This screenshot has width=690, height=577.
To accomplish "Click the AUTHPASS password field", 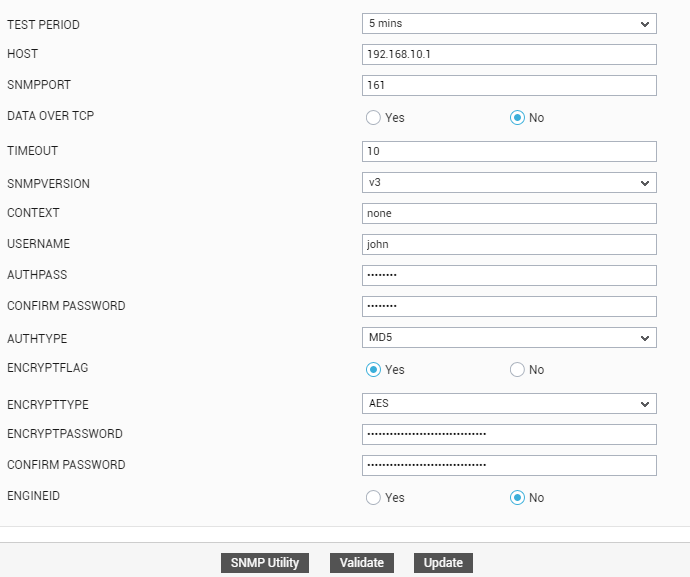I will pos(509,276).
